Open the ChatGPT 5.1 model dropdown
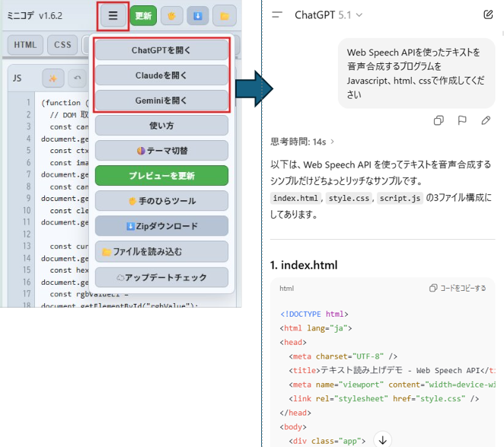 tap(328, 14)
